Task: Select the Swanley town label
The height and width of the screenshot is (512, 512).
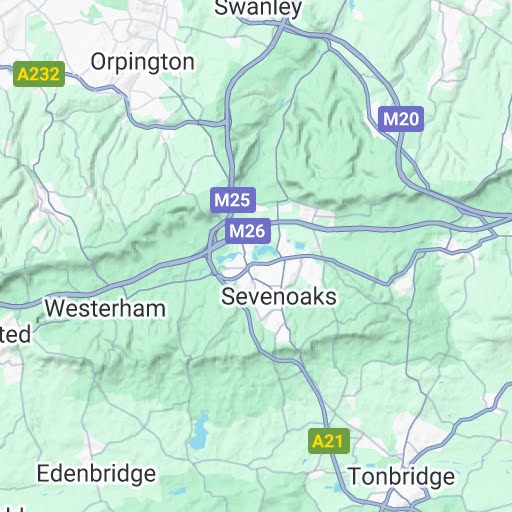Action: click(258, 7)
